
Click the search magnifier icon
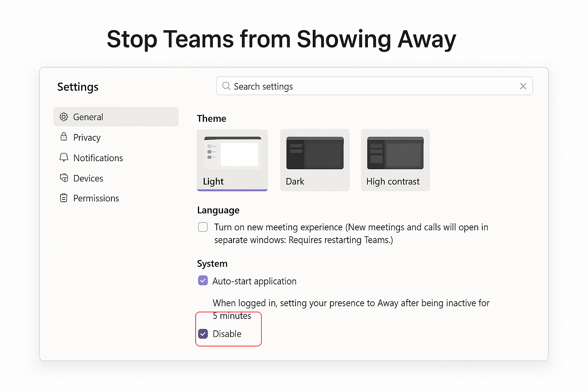pyautogui.click(x=226, y=86)
